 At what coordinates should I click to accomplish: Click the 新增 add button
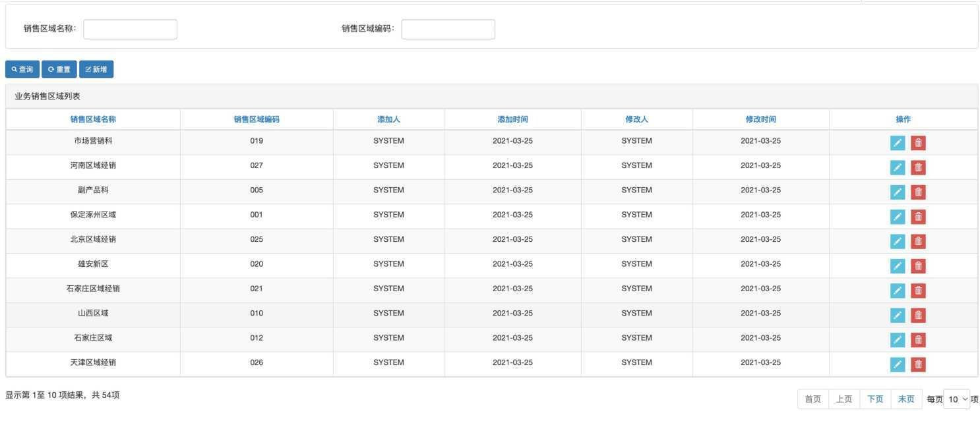click(x=96, y=69)
